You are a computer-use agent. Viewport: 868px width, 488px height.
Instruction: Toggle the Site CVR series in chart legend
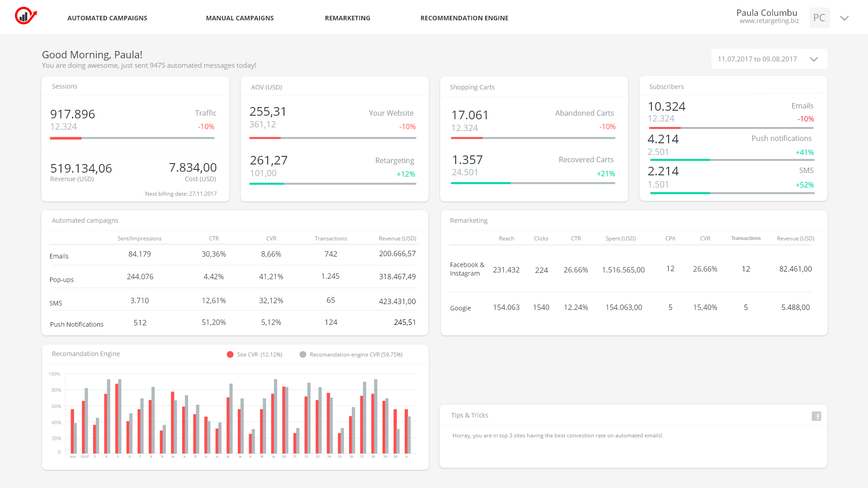coord(255,355)
